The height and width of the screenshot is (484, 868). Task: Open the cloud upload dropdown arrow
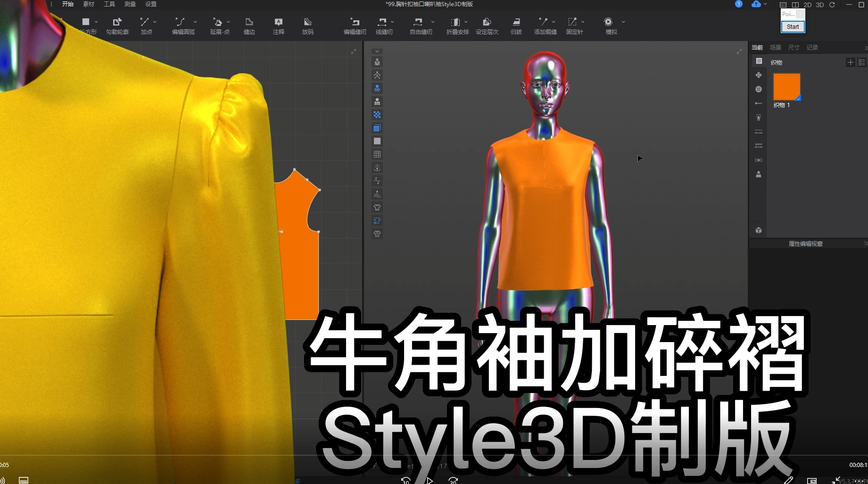click(765, 4)
